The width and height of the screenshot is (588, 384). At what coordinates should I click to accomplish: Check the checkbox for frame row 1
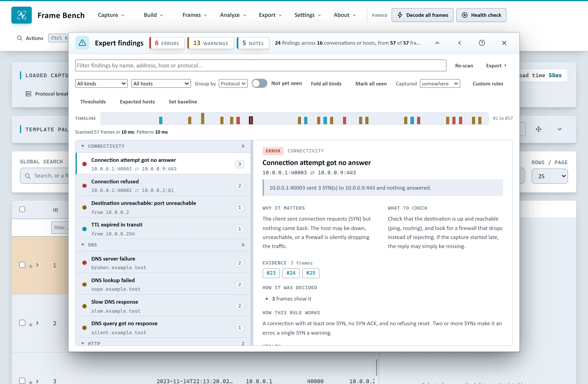pos(22,265)
